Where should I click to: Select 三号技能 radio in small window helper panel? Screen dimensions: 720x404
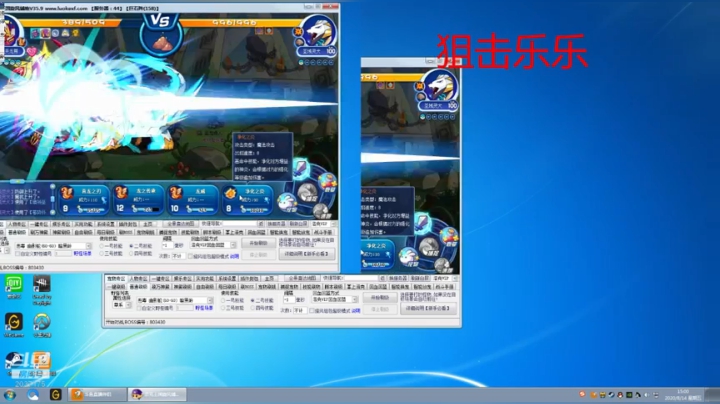click(232, 308)
